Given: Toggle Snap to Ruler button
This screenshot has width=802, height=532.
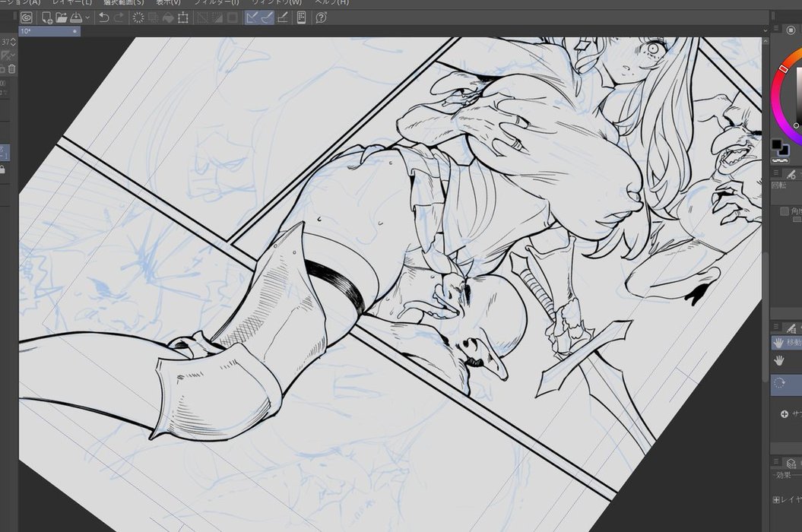Looking at the screenshot, I should click(252, 17).
